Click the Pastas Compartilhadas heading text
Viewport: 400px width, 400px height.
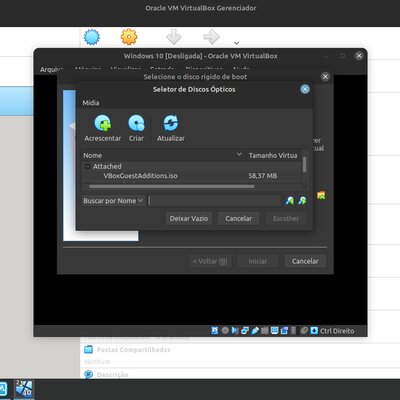133,350
